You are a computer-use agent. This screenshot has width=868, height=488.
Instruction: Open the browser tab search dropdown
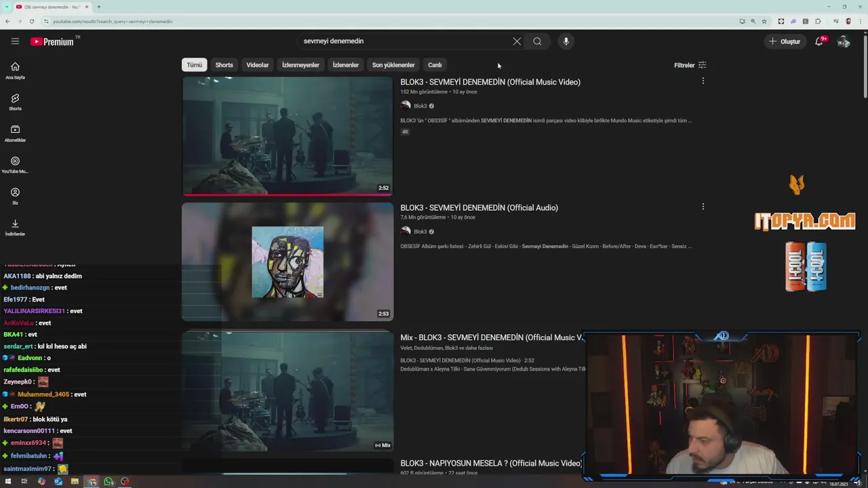point(7,7)
